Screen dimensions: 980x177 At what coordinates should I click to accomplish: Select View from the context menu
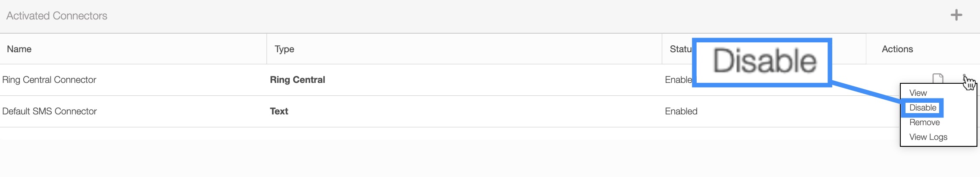pos(918,93)
